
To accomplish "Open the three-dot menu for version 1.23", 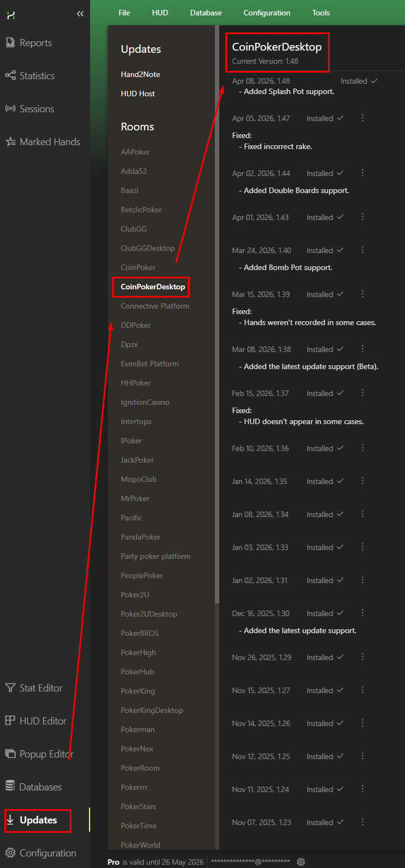I will click(363, 822).
